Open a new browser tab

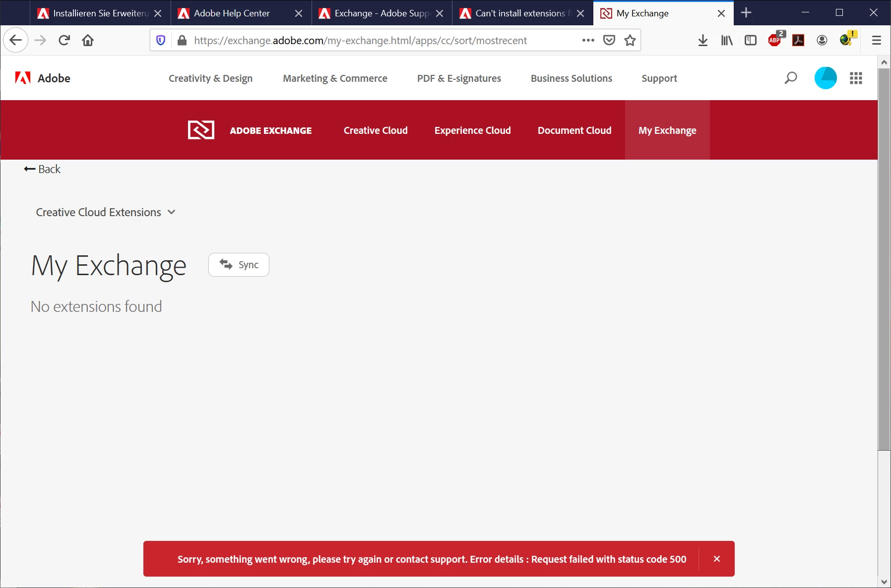[746, 13]
